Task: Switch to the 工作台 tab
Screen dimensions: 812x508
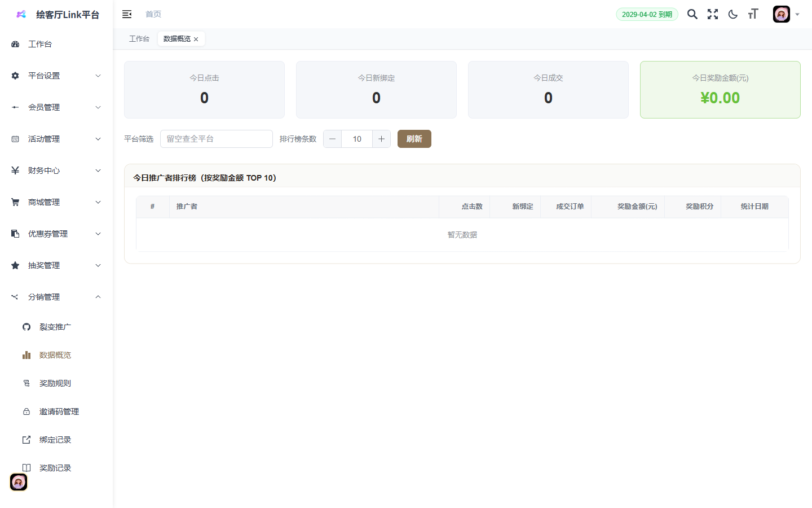Action: 139,39
